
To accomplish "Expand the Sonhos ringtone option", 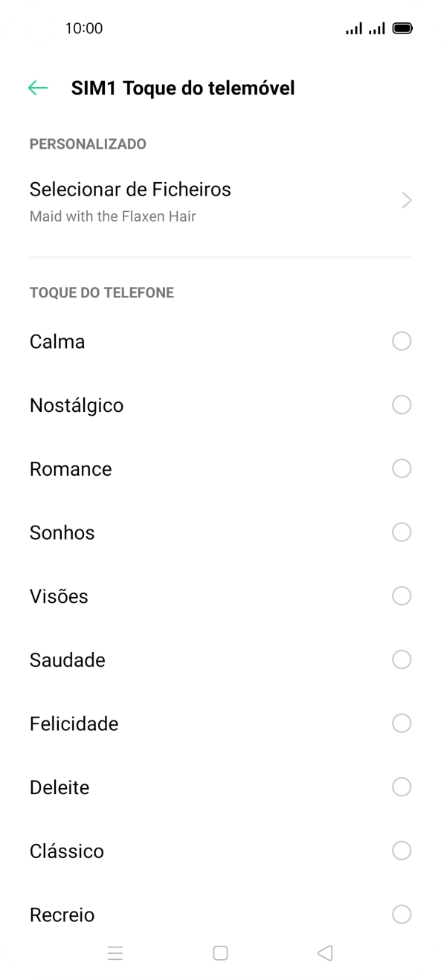I will point(402,532).
